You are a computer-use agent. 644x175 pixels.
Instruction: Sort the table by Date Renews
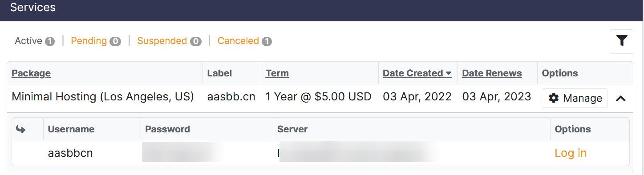click(492, 73)
